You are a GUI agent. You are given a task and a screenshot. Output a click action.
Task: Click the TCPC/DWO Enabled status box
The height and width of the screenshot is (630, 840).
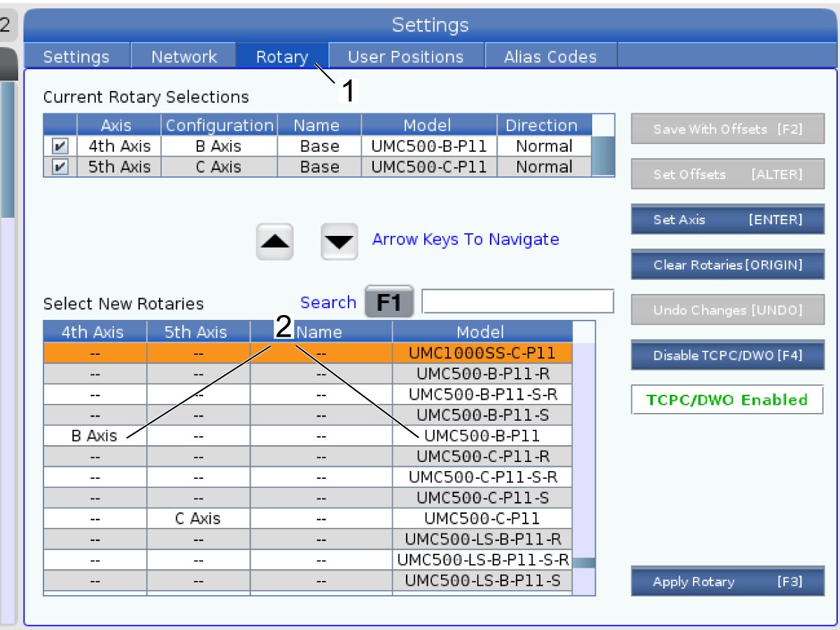(727, 400)
